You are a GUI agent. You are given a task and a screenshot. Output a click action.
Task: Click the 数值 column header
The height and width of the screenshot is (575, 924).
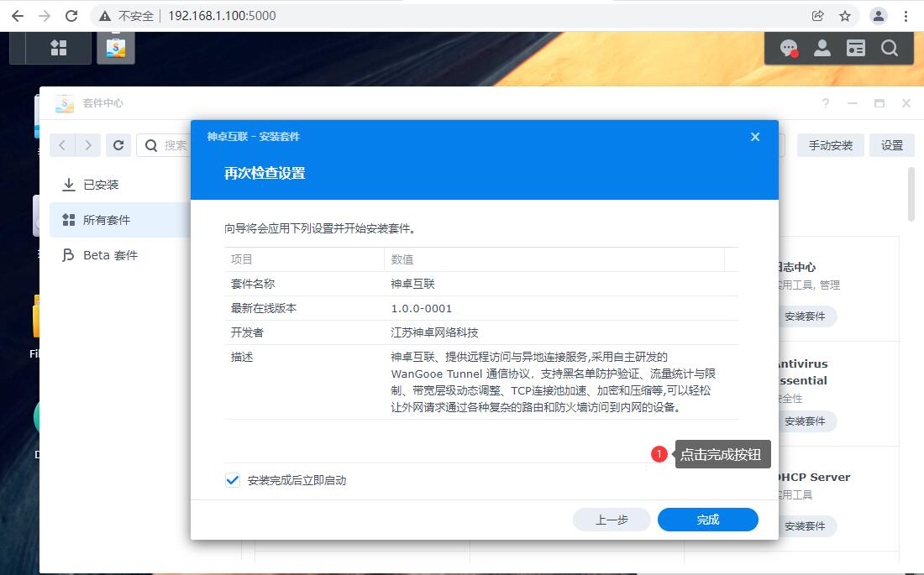(x=554, y=259)
